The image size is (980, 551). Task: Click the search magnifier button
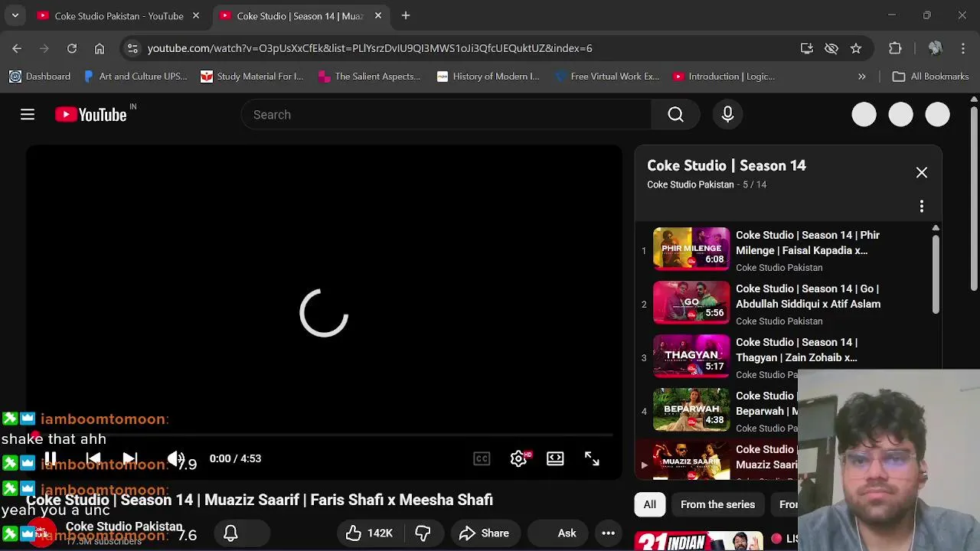tap(675, 115)
